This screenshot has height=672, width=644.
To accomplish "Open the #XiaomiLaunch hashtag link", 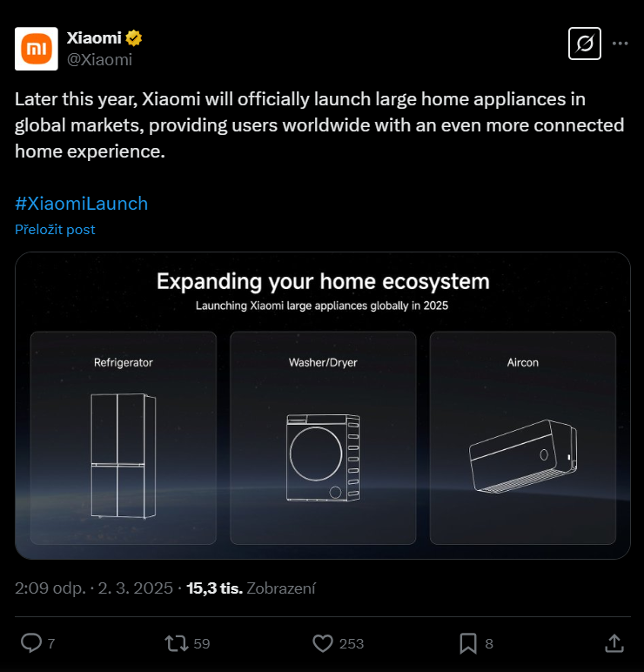I will (81, 204).
